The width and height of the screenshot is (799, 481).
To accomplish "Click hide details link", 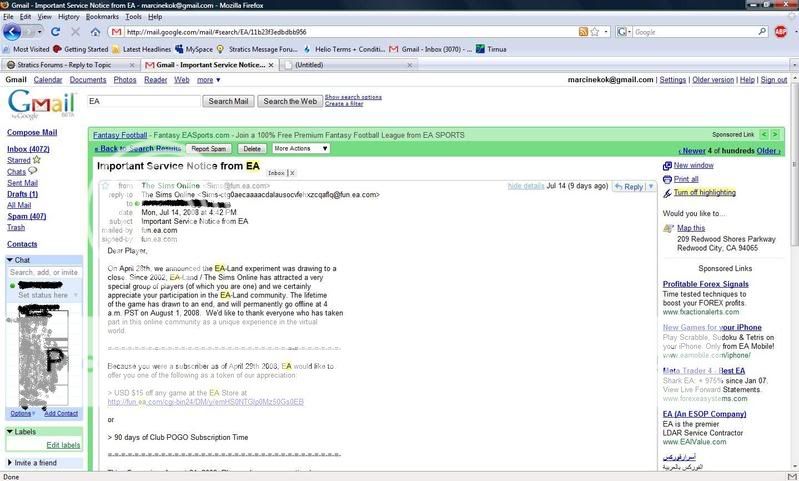I will (x=526, y=186).
